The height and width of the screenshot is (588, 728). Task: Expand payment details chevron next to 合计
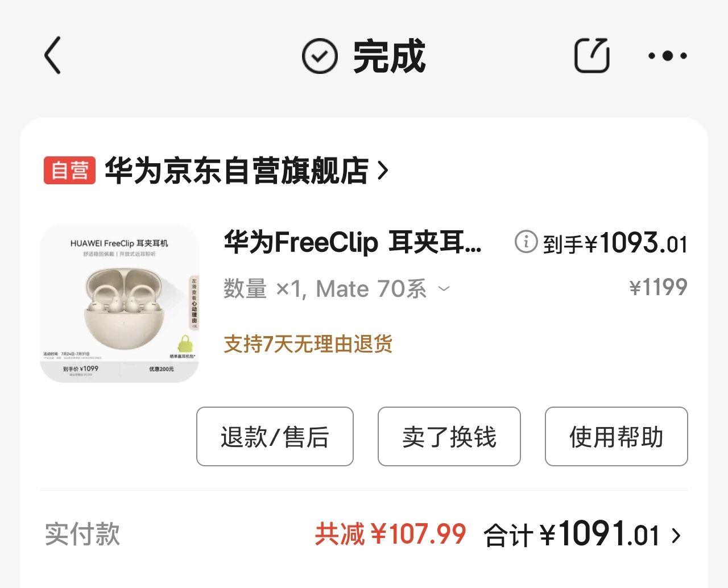[676, 535]
